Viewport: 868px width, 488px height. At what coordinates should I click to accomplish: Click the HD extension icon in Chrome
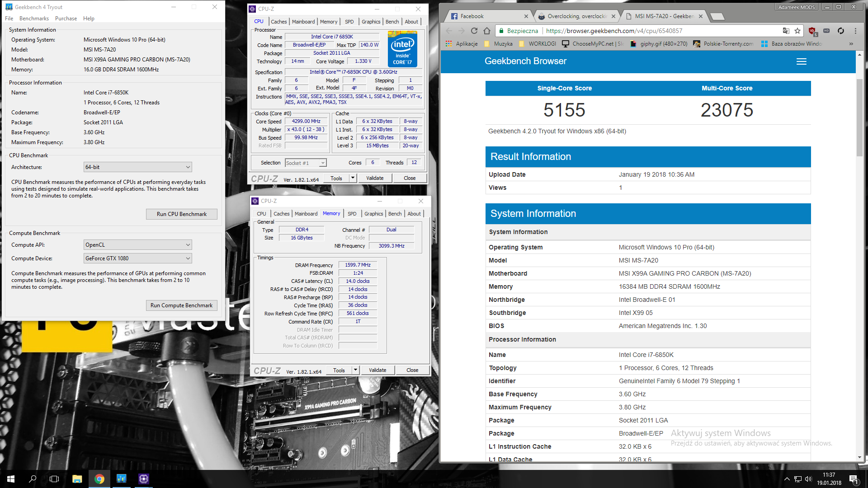click(x=826, y=31)
